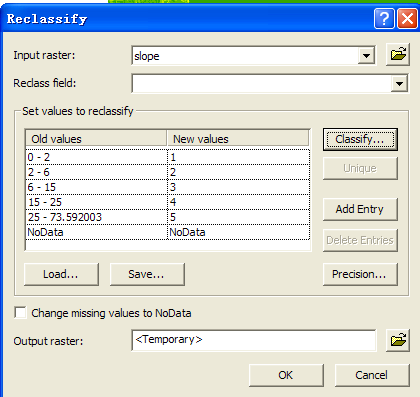Image resolution: width=420 pixels, height=397 pixels.
Task: Select old value cell 25 - 73.592003
Action: pyautogui.click(x=97, y=217)
